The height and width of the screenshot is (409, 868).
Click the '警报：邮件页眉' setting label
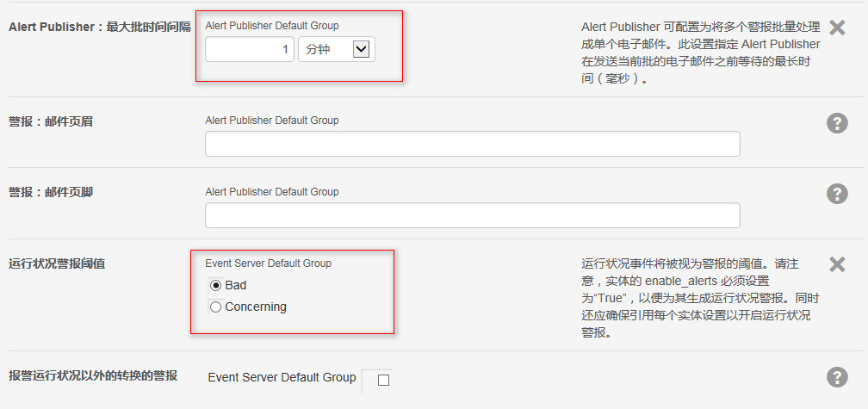pos(50,121)
